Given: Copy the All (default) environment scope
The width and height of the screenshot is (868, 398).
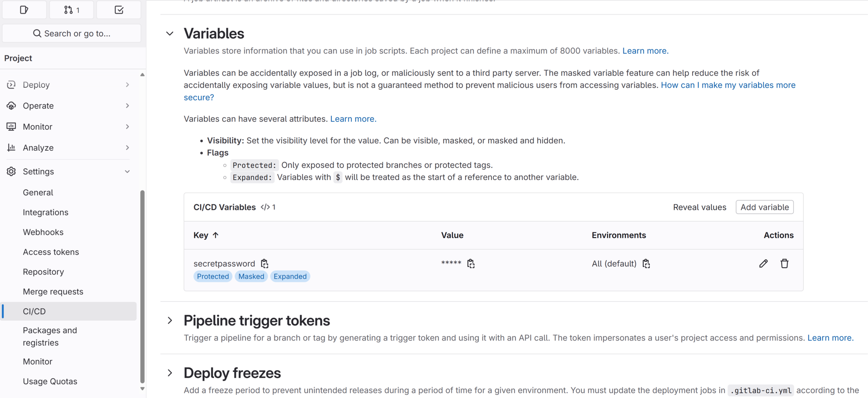Looking at the screenshot, I should (x=646, y=263).
